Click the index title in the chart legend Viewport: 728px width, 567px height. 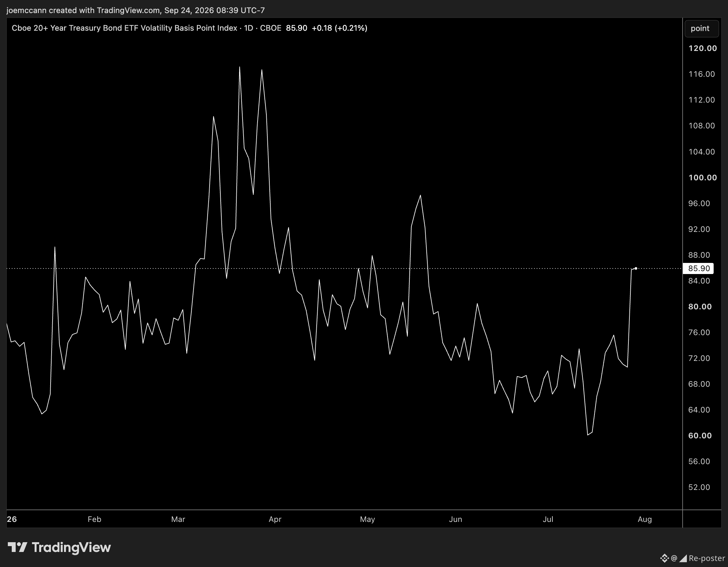tap(124, 28)
